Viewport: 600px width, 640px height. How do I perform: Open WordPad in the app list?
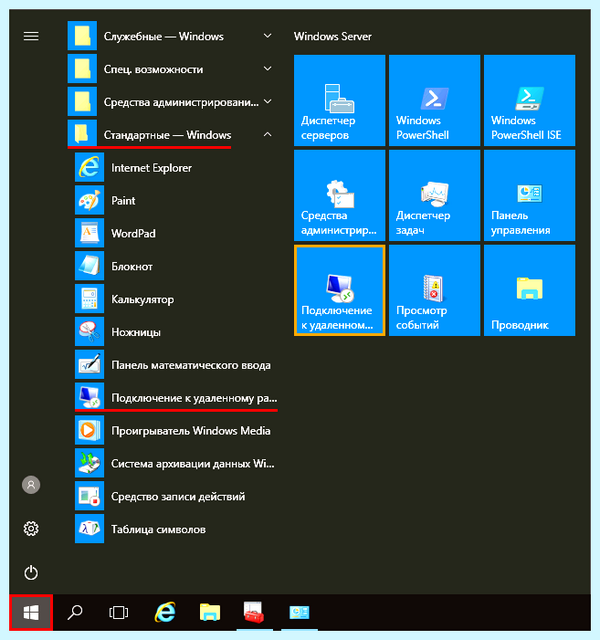pos(176,233)
